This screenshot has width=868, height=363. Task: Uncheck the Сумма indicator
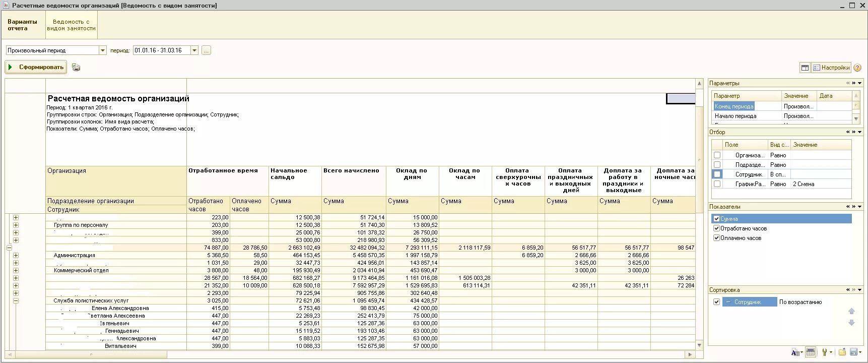(716, 219)
